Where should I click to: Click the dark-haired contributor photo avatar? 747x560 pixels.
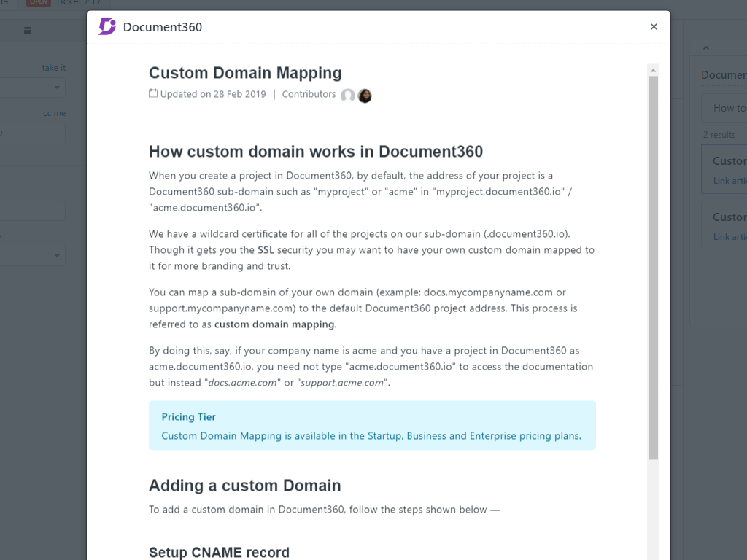(x=365, y=96)
